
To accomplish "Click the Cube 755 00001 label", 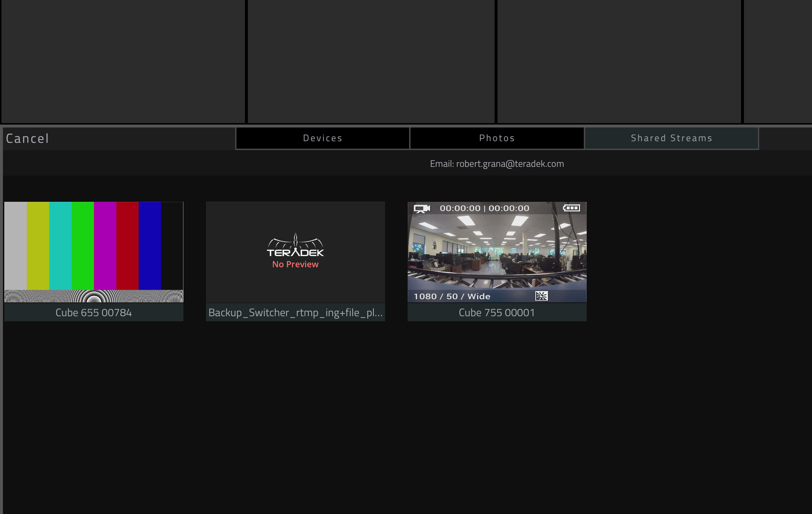I will coord(497,313).
